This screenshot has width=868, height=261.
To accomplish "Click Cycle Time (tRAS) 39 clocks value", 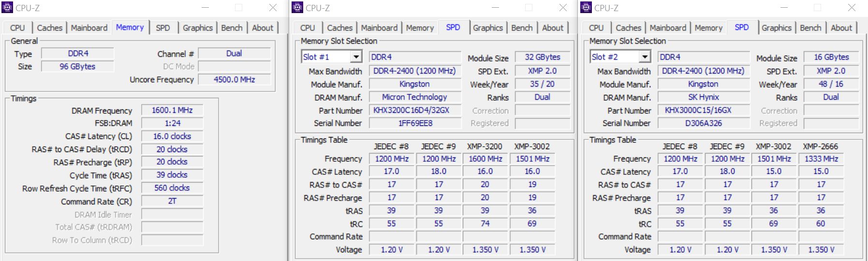I will click(172, 175).
